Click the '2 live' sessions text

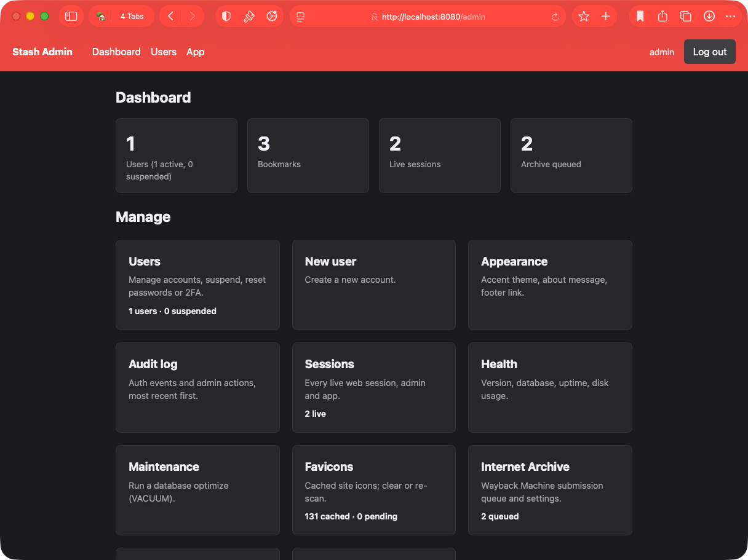(x=316, y=414)
